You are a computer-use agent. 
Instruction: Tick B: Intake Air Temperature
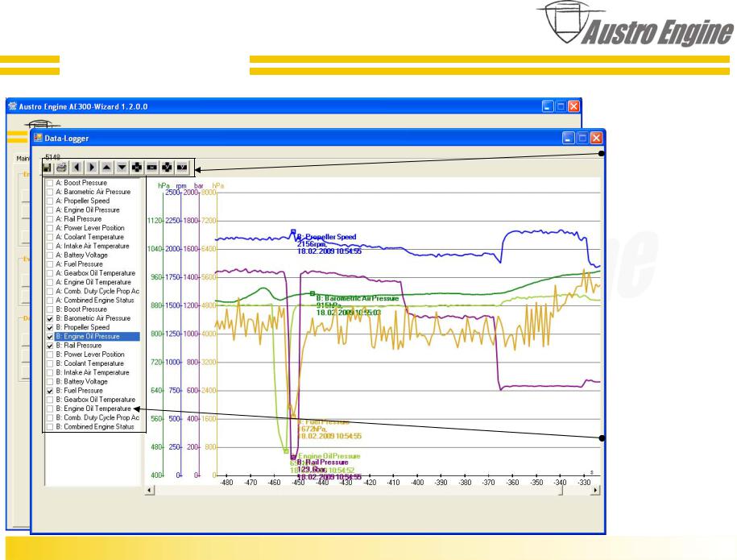tap(50, 372)
